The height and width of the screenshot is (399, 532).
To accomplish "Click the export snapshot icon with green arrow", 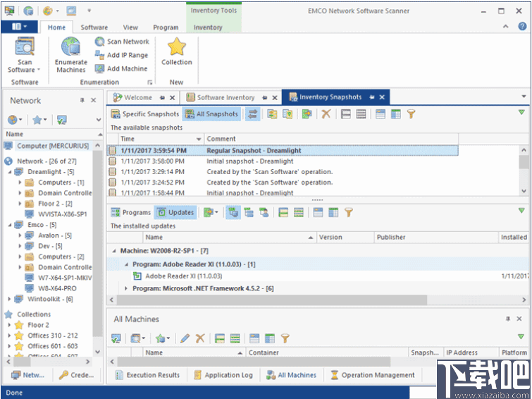I will click(307, 114).
